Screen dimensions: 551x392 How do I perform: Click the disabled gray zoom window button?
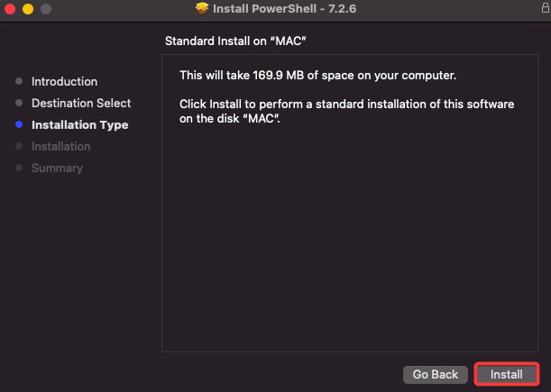pyautogui.click(x=46, y=9)
